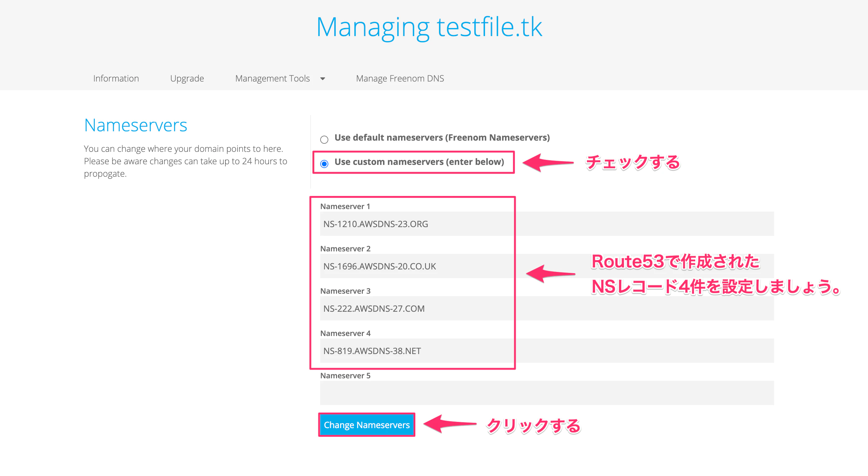Expand Management Tools dropdown arrow

click(322, 78)
